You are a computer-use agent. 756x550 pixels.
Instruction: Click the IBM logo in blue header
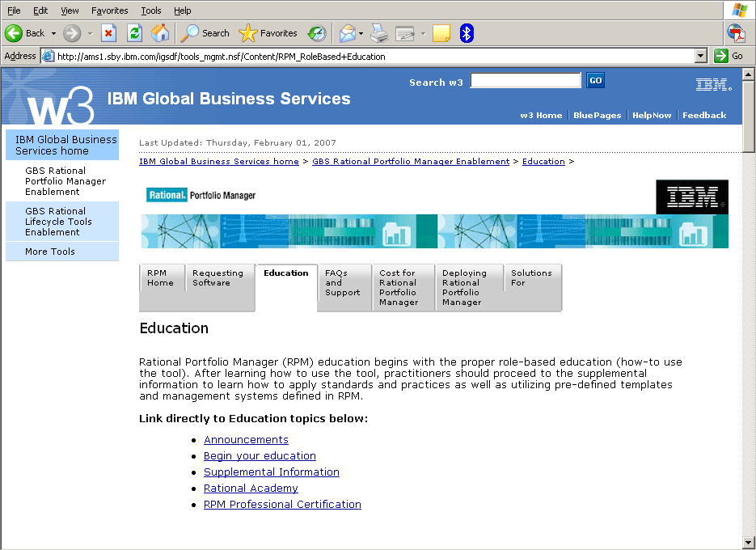click(714, 84)
